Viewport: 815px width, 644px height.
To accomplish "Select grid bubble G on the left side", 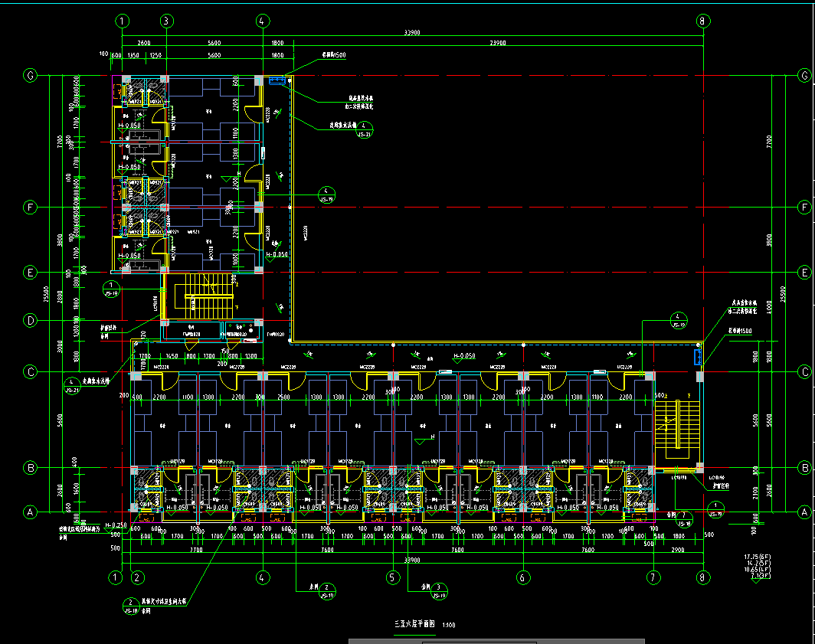I will (x=31, y=75).
